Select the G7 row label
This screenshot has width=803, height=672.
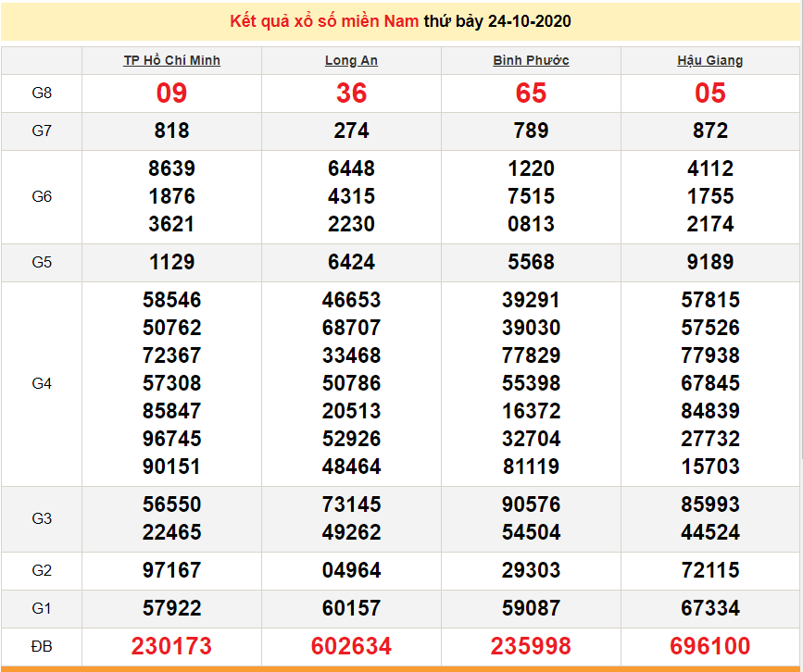pos(42,131)
